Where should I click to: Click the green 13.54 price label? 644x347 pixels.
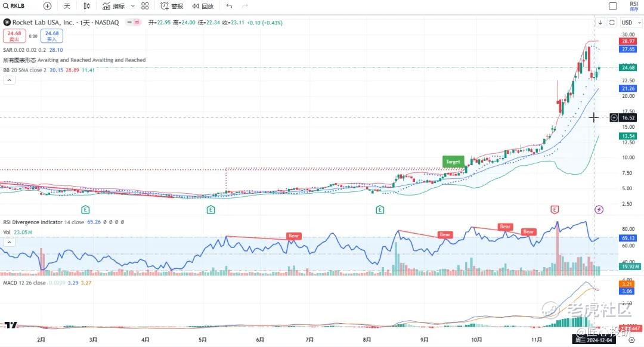tap(628, 136)
